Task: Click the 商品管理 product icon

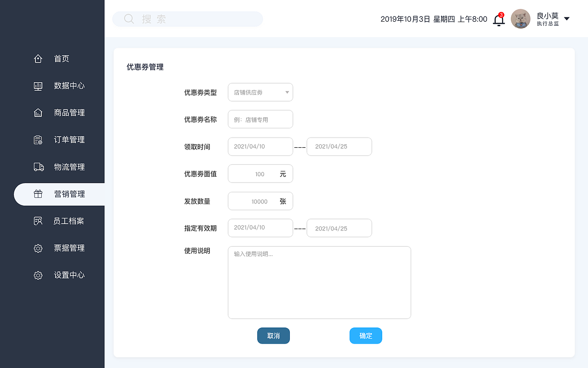Action: [38, 113]
